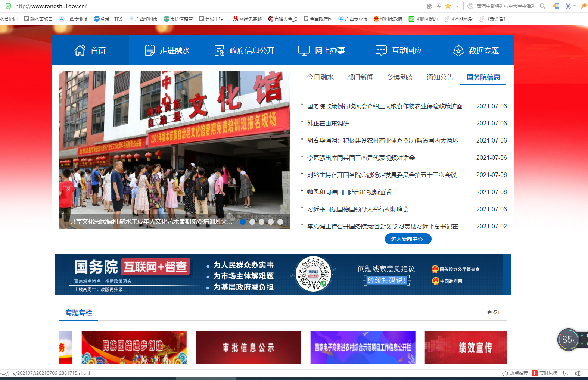Open the 韩正在山东调研 news link

[x=328, y=124]
